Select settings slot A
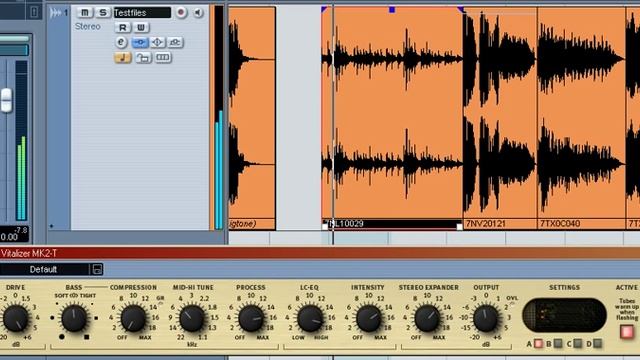This screenshot has width=640, height=360. pyautogui.click(x=538, y=344)
